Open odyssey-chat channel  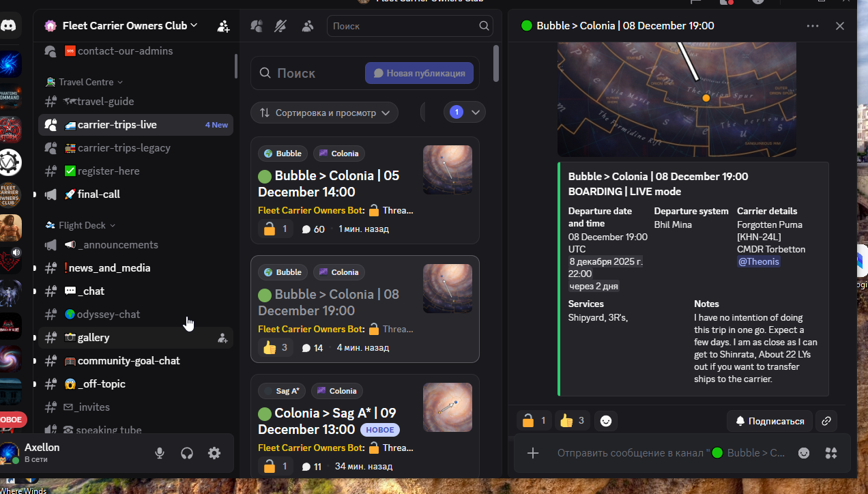(136, 315)
